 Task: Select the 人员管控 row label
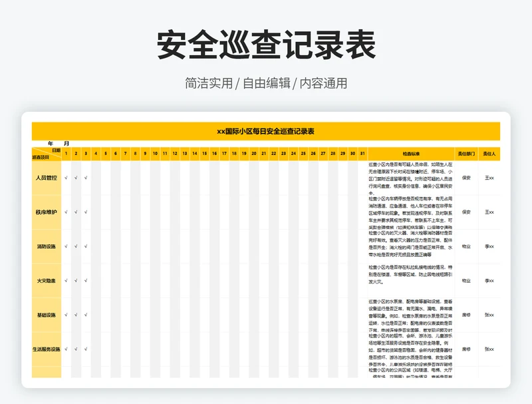pos(47,178)
